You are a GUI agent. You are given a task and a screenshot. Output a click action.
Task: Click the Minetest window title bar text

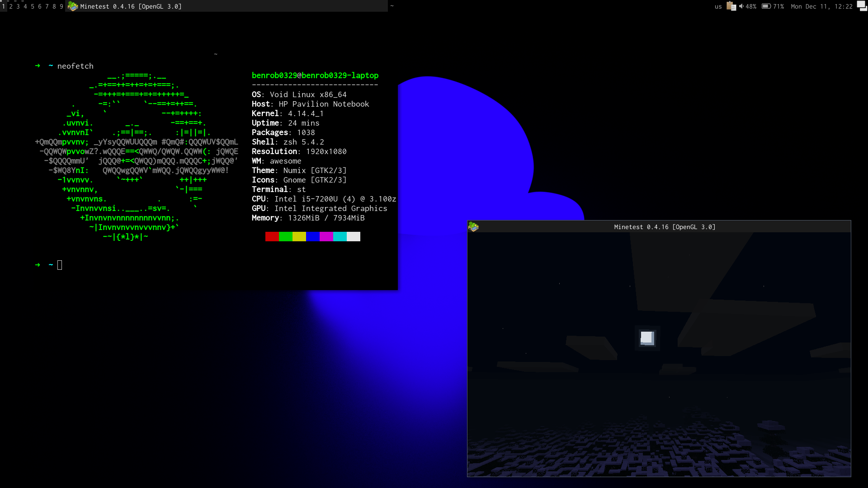pos(665,227)
